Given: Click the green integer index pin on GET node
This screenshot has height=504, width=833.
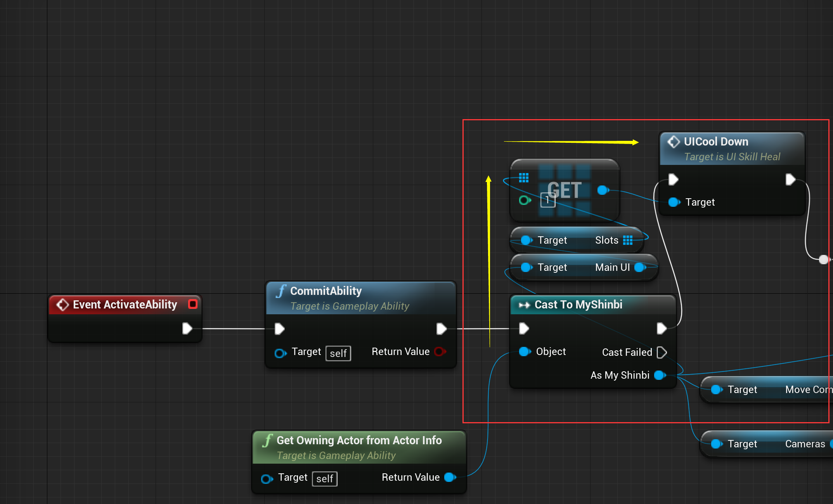Looking at the screenshot, I should click(x=525, y=200).
